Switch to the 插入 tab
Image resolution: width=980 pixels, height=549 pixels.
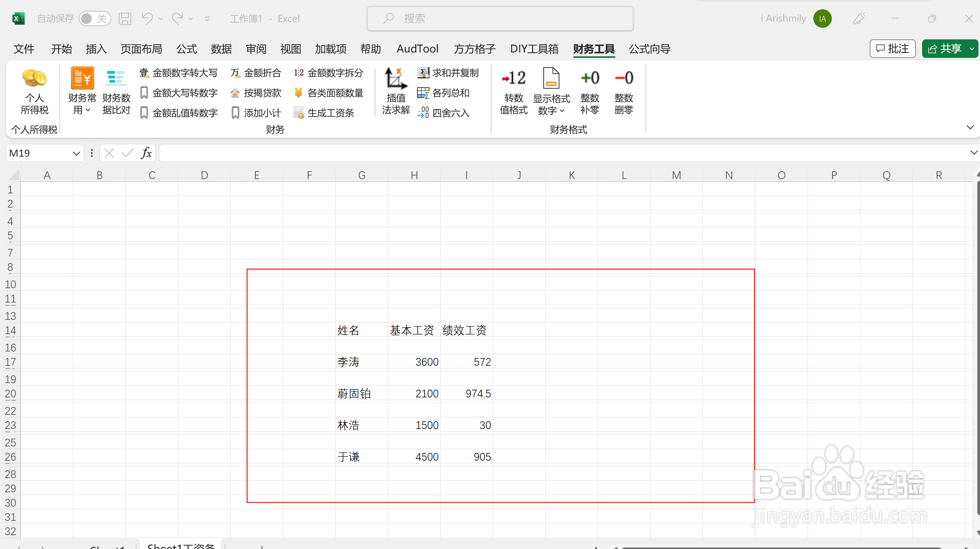[96, 49]
